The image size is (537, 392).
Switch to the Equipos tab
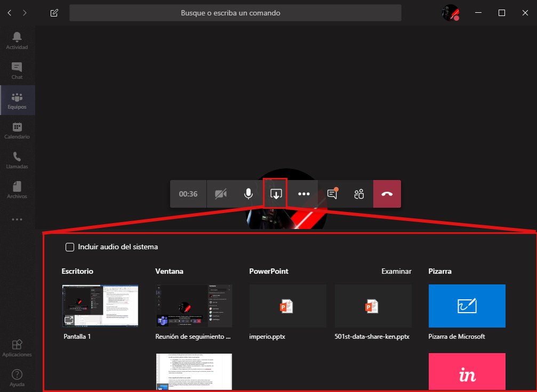click(17, 100)
